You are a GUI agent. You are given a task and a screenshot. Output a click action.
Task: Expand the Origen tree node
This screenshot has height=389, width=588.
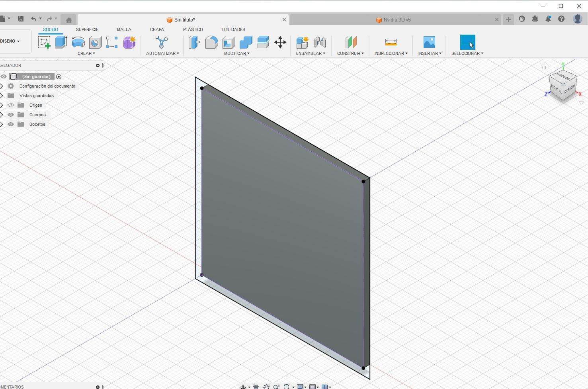[2, 105]
